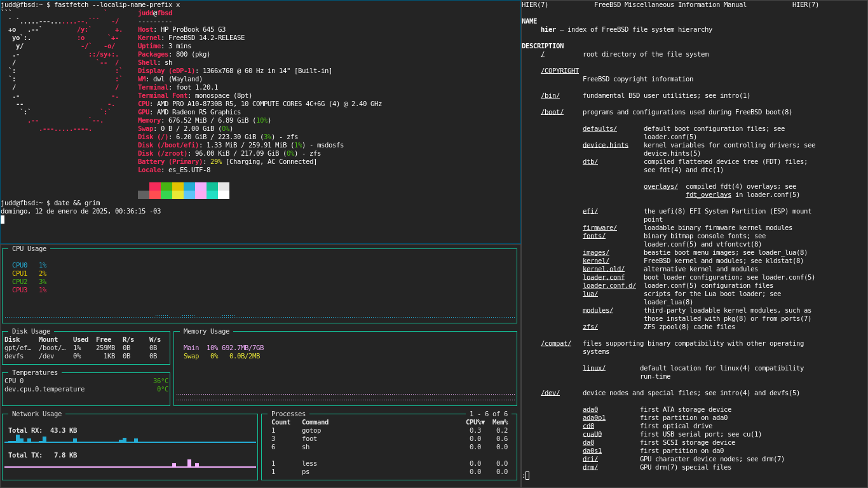The image size is (868, 488).
Task: Click the fonts/ entry in the man page
Action: (594, 236)
